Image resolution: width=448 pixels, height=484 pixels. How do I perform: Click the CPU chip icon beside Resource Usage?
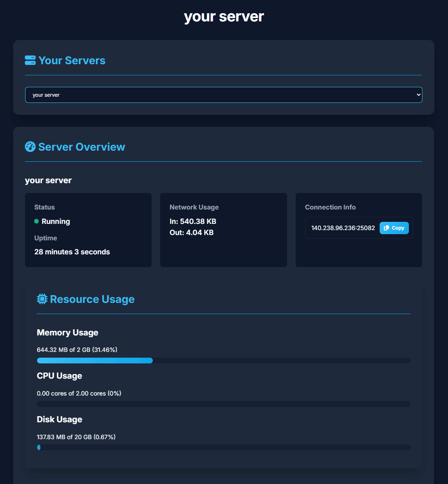pos(42,299)
